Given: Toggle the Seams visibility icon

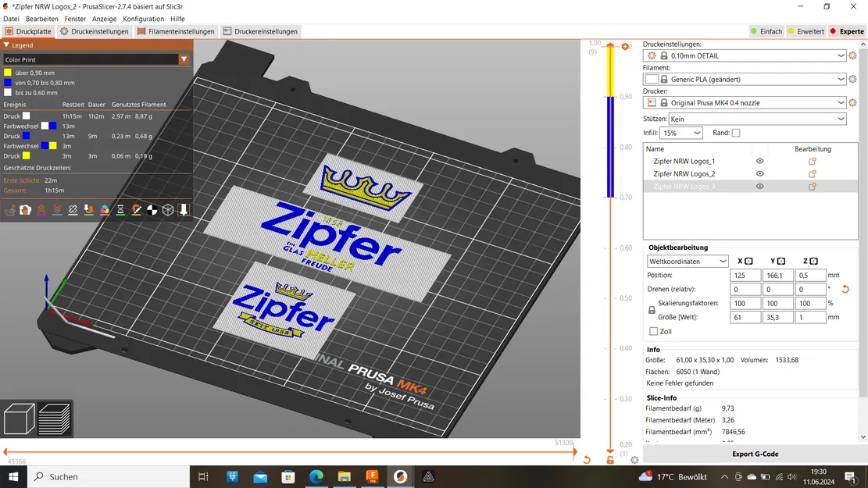Looking at the screenshot, I should point(73,210).
